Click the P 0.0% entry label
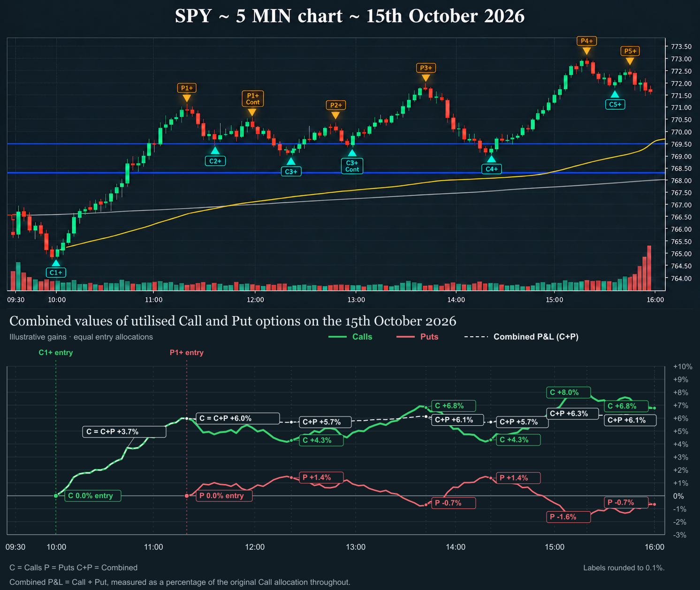The image size is (700, 590). click(x=224, y=496)
